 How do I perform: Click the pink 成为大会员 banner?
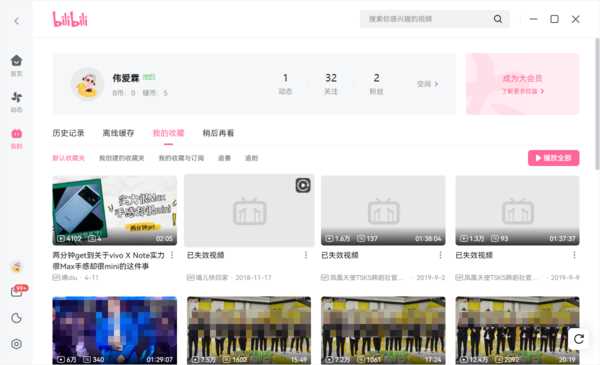pyautogui.click(x=522, y=84)
